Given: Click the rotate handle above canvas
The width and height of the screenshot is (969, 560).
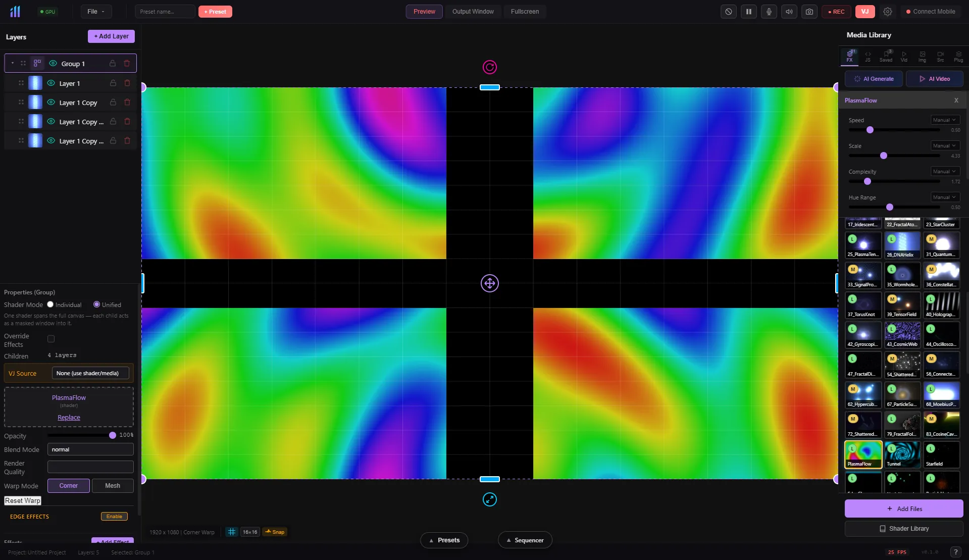Looking at the screenshot, I should (x=489, y=67).
